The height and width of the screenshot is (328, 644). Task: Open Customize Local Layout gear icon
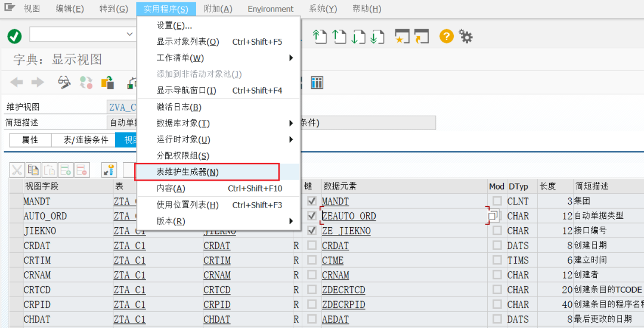click(466, 36)
